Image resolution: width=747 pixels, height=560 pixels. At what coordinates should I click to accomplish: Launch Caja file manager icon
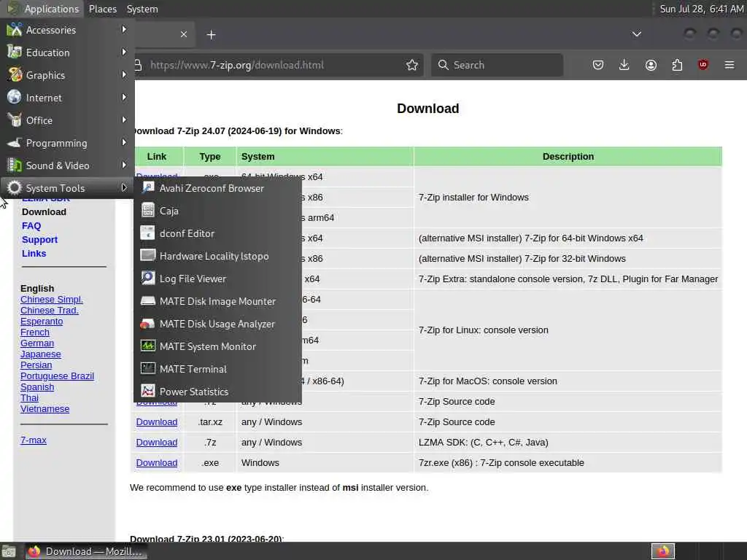pyautogui.click(x=147, y=210)
